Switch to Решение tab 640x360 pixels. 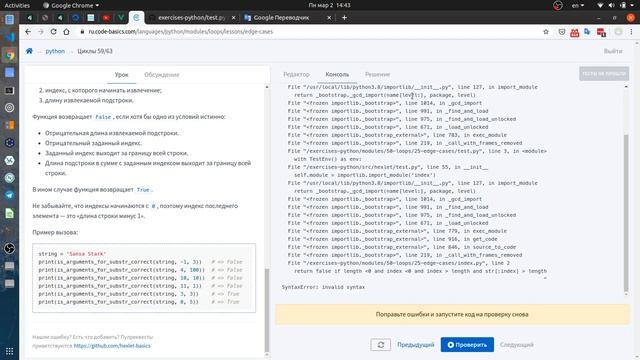click(378, 74)
